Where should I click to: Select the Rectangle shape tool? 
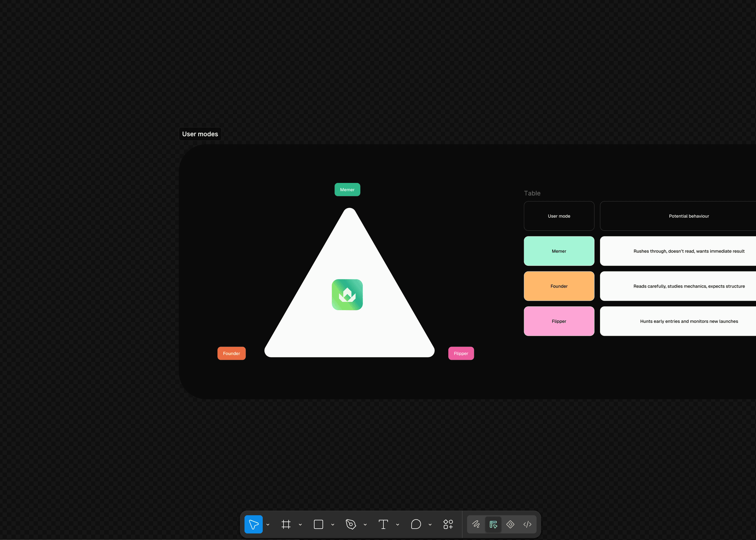318,524
